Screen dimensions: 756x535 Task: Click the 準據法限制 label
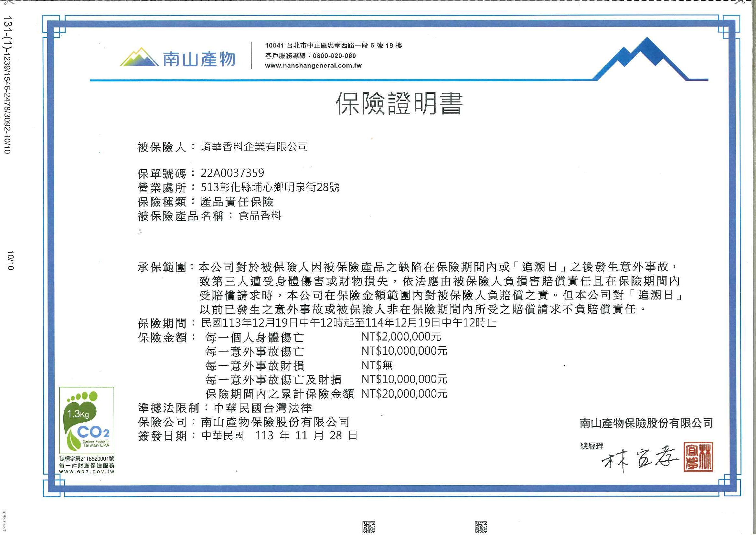[x=168, y=408]
